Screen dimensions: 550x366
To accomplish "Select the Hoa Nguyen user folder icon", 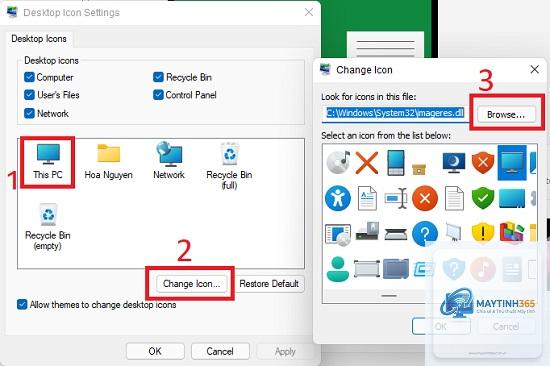I will pos(108,162).
